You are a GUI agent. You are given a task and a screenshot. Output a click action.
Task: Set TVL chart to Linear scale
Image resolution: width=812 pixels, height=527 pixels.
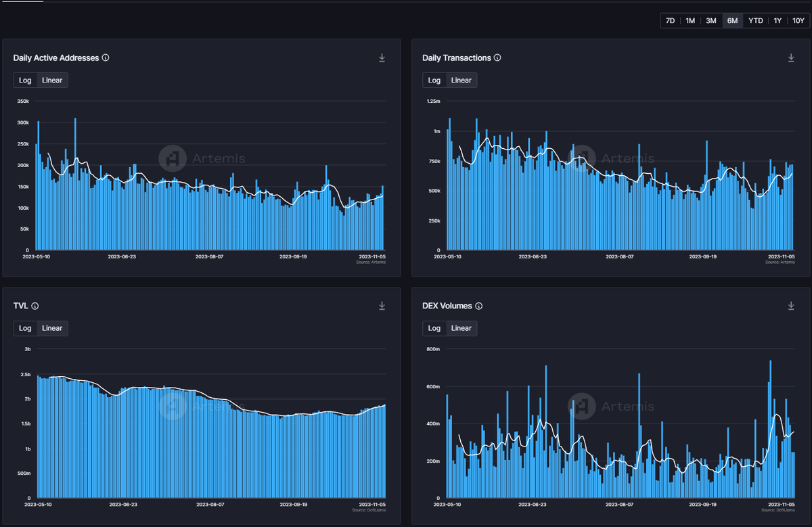click(52, 328)
